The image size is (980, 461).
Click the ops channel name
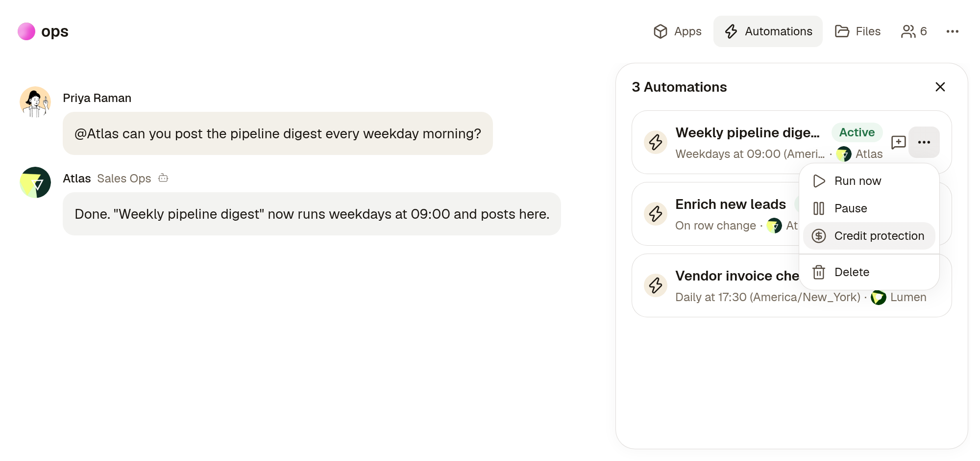click(x=55, y=31)
